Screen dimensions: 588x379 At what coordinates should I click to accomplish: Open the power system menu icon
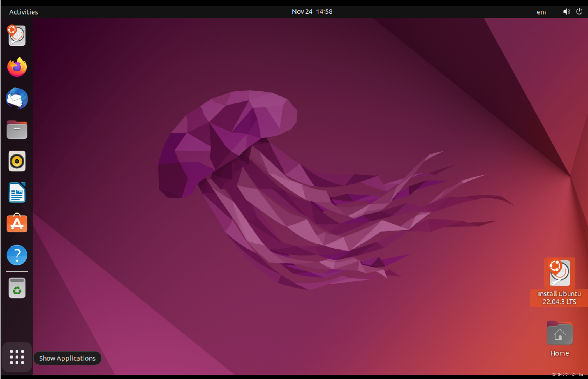point(579,12)
